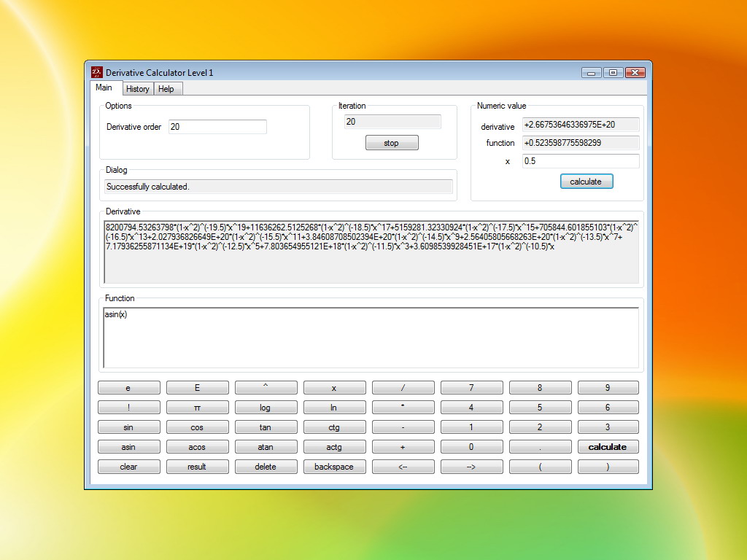Click the bold calculate button on keypad

point(608,447)
